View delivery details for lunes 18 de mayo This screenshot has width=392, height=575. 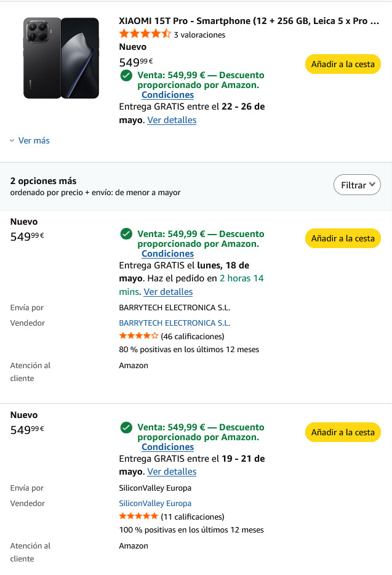[168, 292]
